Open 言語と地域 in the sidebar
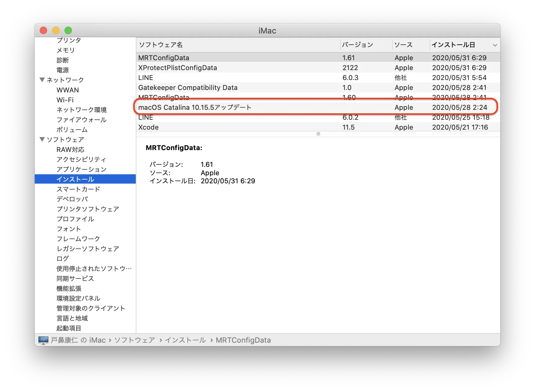The image size is (535, 392). pyautogui.click(x=72, y=318)
